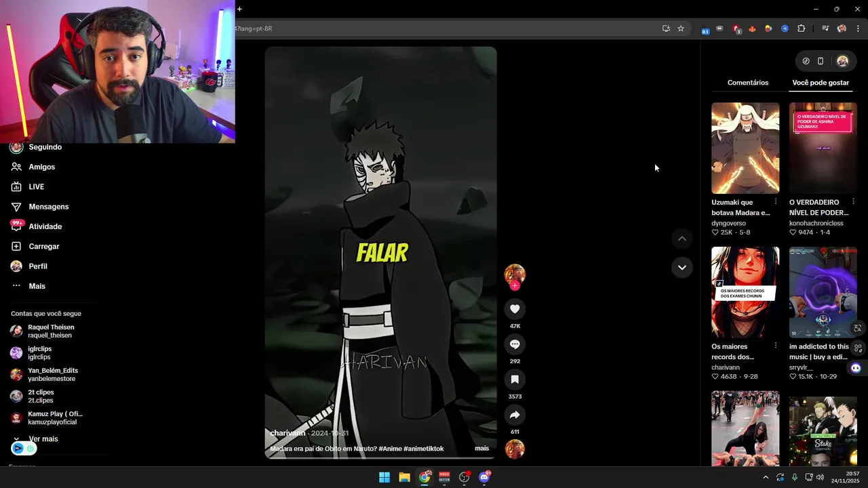Open the TikTok coins icon at top right
868x488 pixels.
coord(806,61)
